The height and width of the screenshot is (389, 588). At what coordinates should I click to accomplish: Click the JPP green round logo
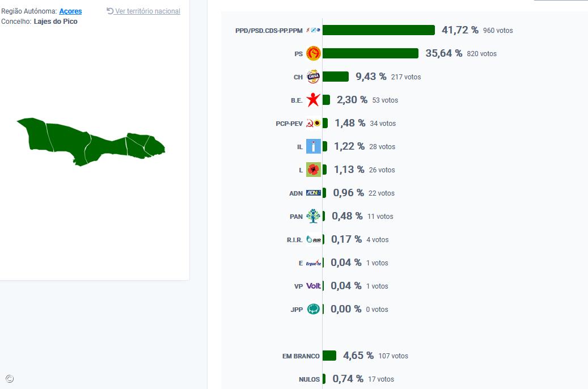[313, 309]
